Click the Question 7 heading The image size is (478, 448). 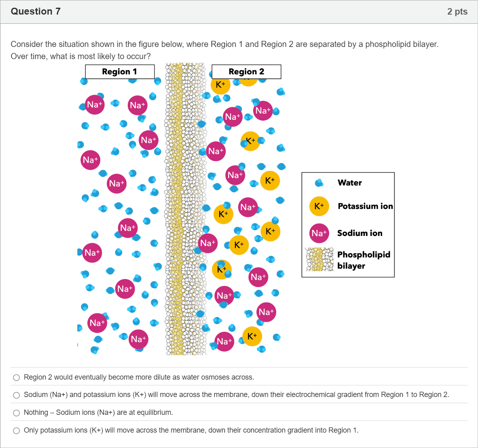[x=36, y=11]
